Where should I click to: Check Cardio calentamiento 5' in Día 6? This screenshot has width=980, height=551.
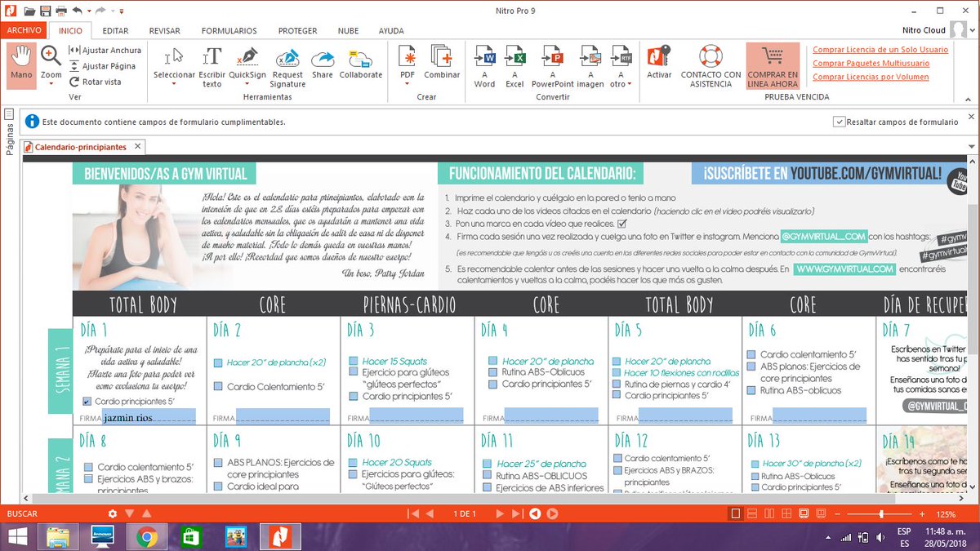pyautogui.click(x=751, y=354)
